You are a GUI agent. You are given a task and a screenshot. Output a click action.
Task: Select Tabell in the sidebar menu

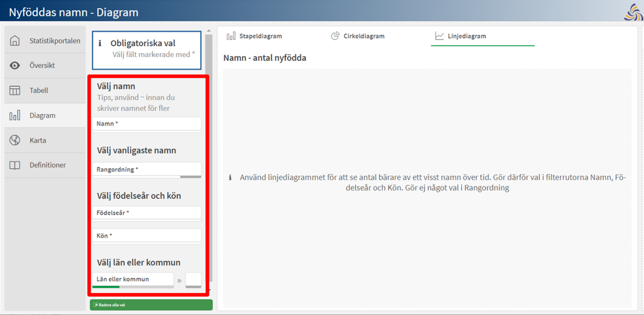coord(39,90)
